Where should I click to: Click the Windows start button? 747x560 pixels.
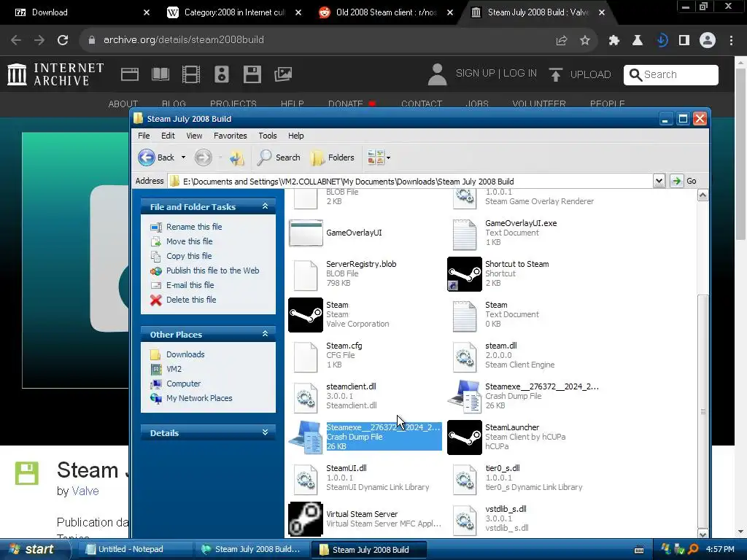click(x=34, y=549)
